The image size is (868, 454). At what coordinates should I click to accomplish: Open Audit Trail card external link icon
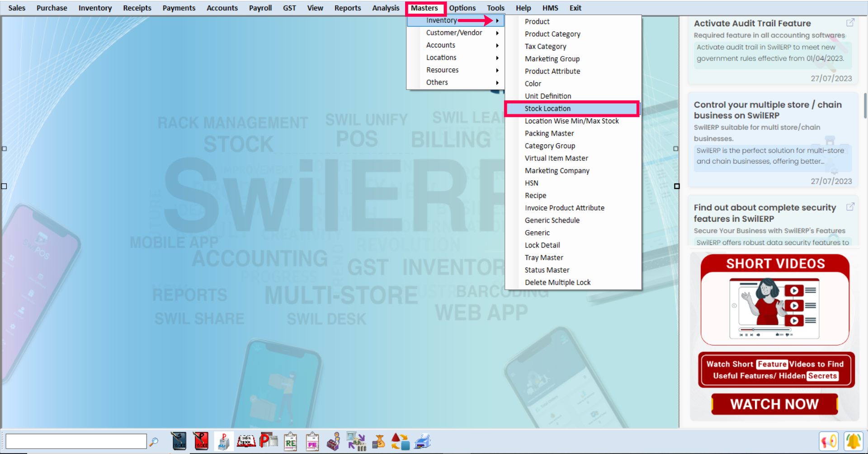(850, 23)
